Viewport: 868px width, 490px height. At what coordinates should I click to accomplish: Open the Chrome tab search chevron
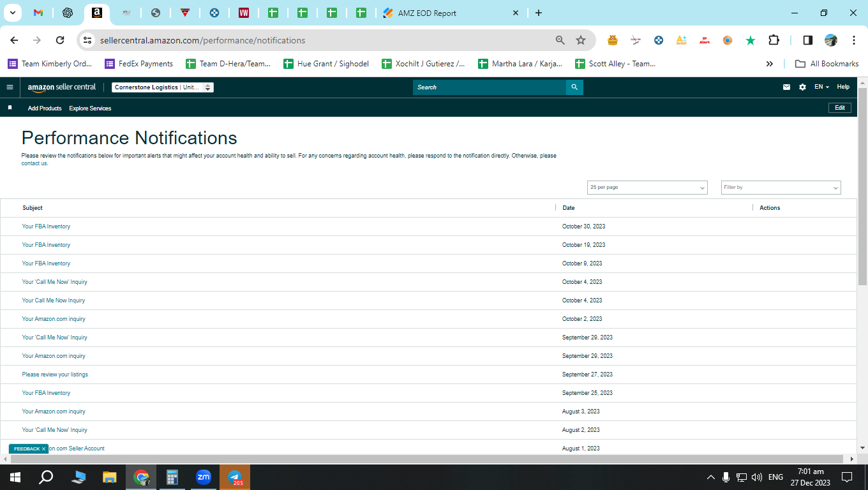12,13
